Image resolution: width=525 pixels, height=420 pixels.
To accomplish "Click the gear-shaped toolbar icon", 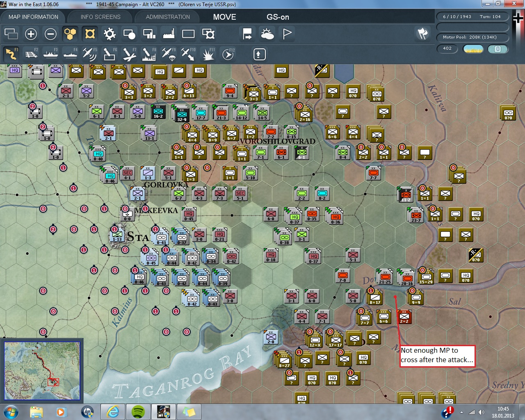I will 110,34.
